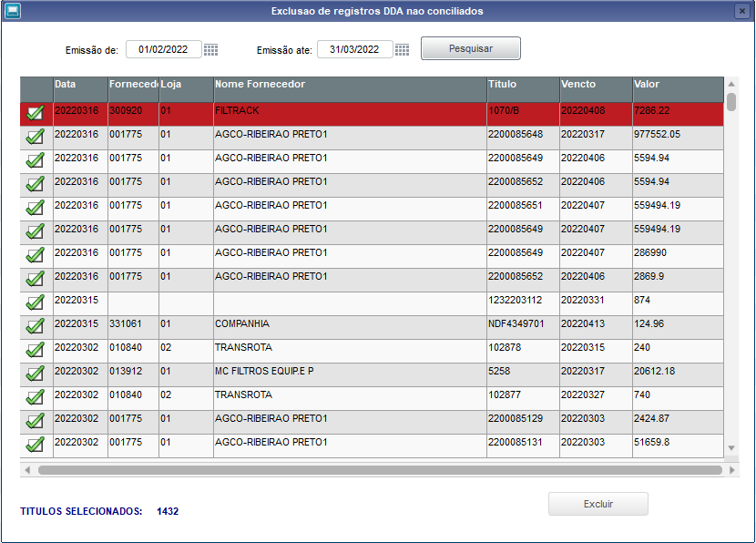This screenshot has height=543, width=756.
Task: Click the valor cell 51659.8
Action: pyautogui.click(x=678, y=446)
